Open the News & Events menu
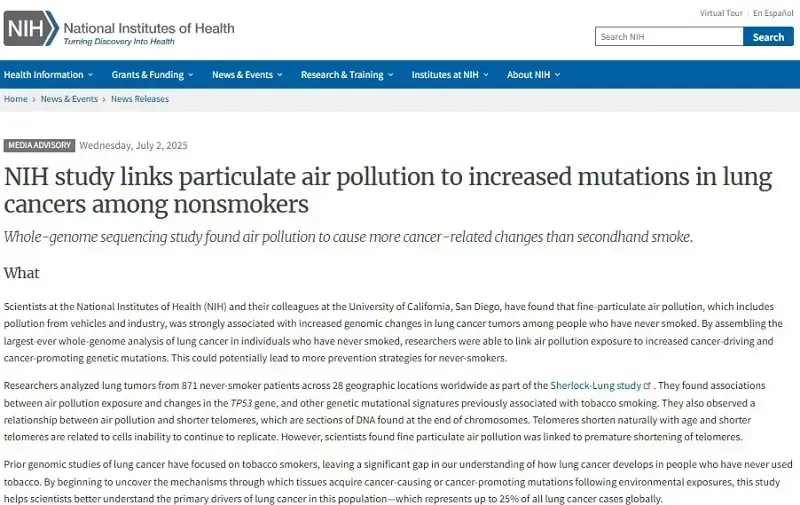 point(242,74)
